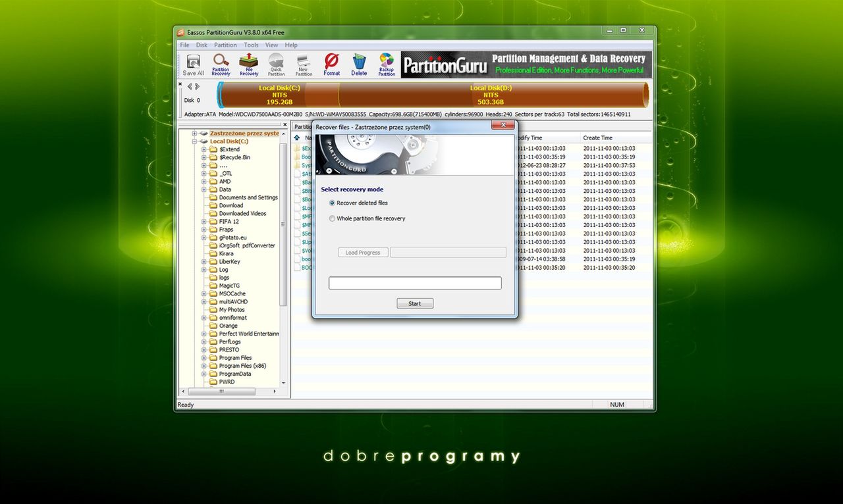Click the NUM status bar indicator
Screen dimensions: 843x504
pyautogui.click(x=617, y=405)
